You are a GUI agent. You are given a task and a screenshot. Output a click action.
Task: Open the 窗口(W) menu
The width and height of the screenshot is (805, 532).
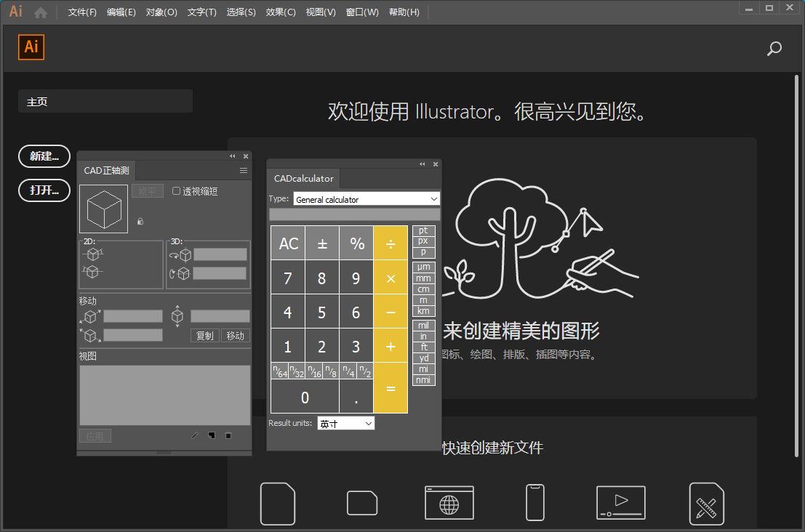[362, 12]
